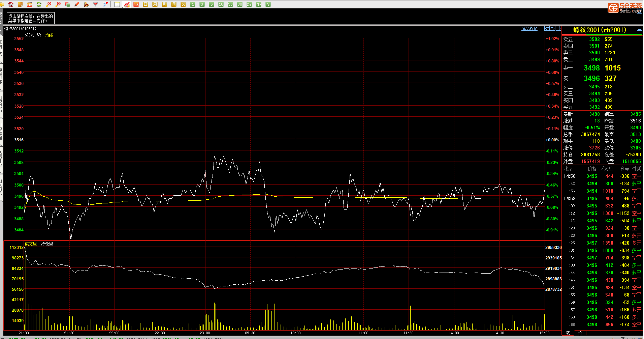The width and height of the screenshot is (644, 339).
Task: Click the 跌停 limit-down value 3305
Action: coord(636,148)
